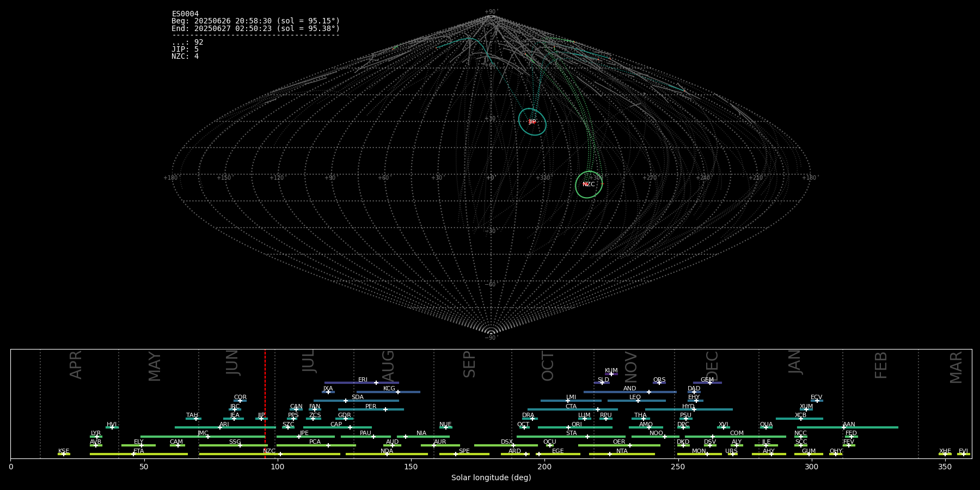Click the XCB shower label
Image resolution: width=980 pixels, height=490 pixels.
[800, 415]
